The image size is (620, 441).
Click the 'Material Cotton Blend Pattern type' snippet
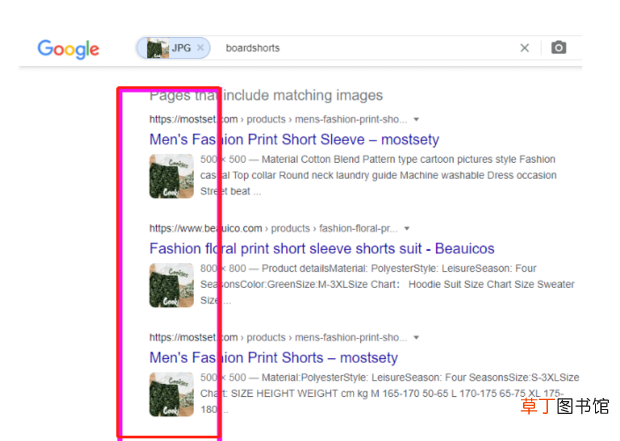pyautogui.click(x=378, y=175)
